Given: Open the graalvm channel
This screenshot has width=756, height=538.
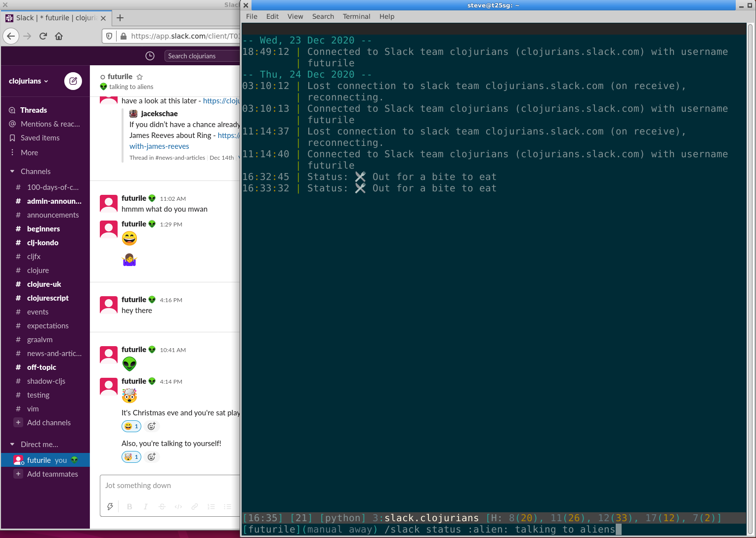Looking at the screenshot, I should [x=45, y=340].
